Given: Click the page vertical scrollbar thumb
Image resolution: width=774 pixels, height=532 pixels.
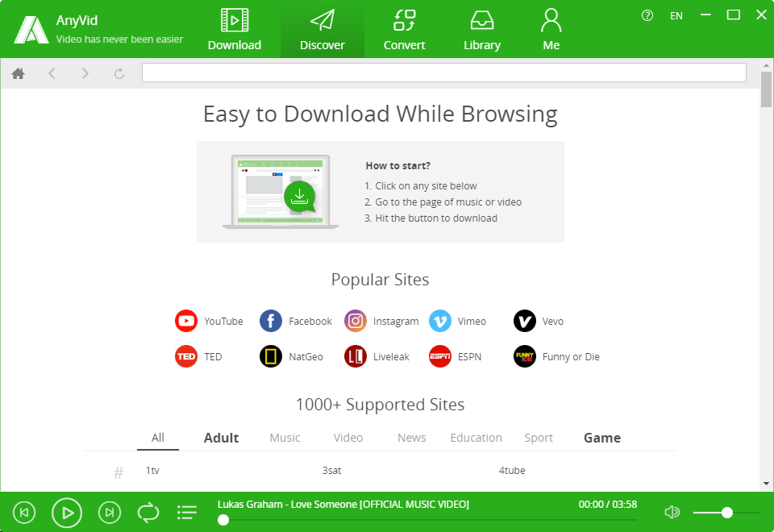Looking at the screenshot, I should point(766,89).
